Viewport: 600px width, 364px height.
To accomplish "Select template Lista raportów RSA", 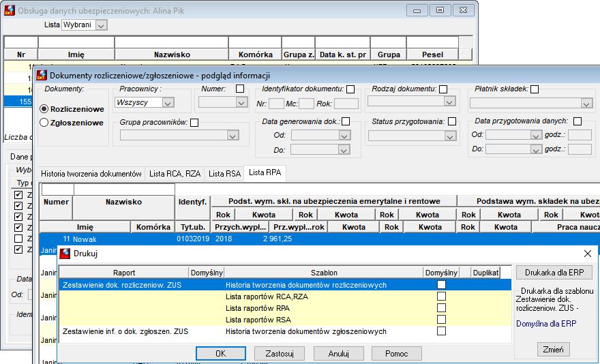I will (258, 320).
